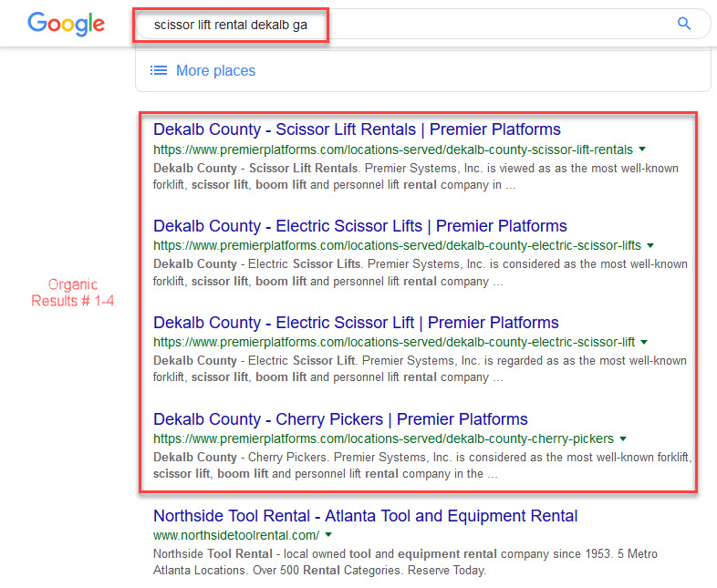717x588 pixels.
Task: Click the www.northsidetoolrental.com green URL
Action: pyautogui.click(x=236, y=535)
